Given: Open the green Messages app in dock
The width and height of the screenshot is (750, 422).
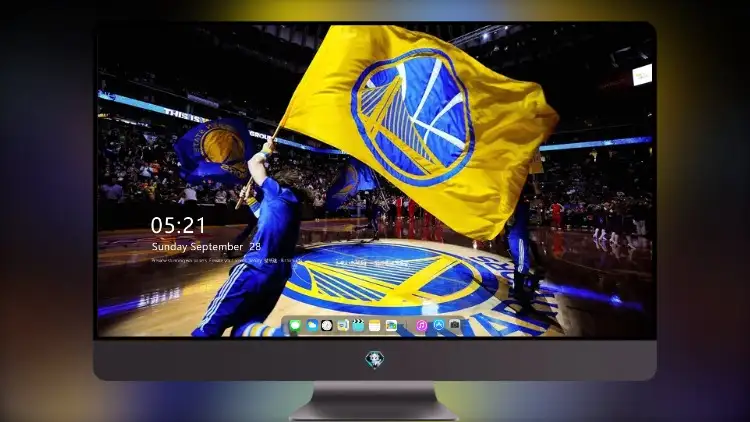Looking at the screenshot, I should (295, 326).
